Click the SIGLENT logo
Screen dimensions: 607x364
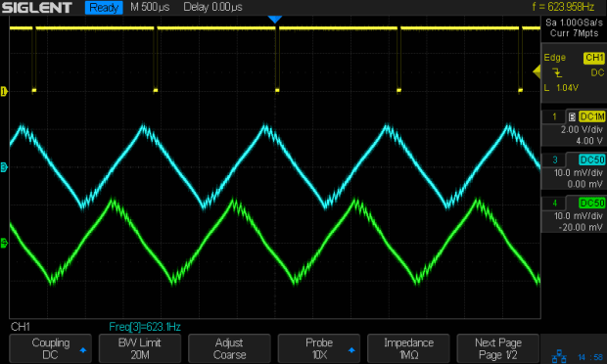tap(37, 8)
